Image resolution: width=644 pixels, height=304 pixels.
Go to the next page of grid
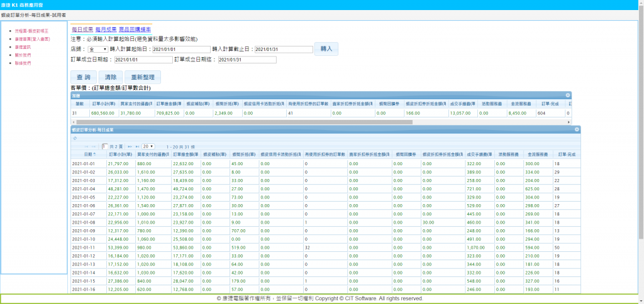click(130, 146)
